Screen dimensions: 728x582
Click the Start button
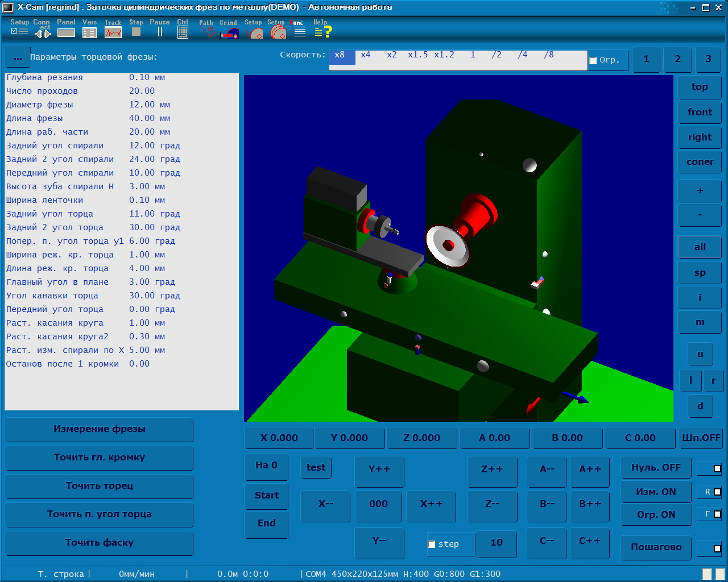[266, 496]
